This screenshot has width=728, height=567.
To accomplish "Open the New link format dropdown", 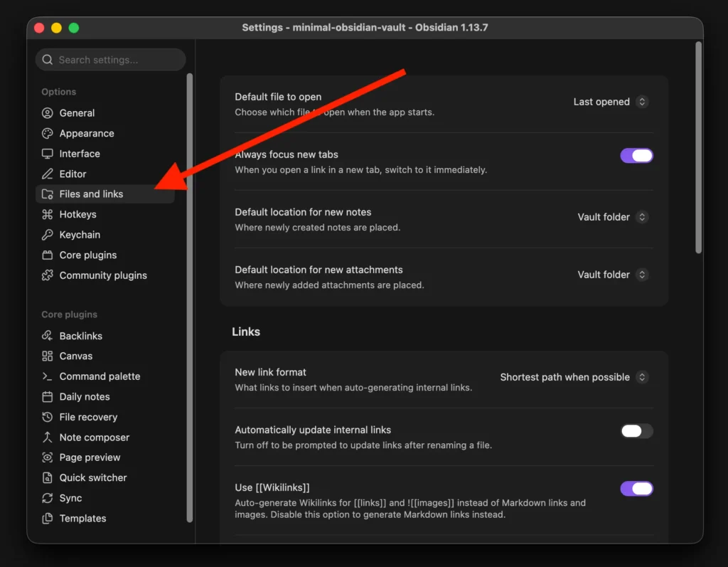I will point(574,377).
